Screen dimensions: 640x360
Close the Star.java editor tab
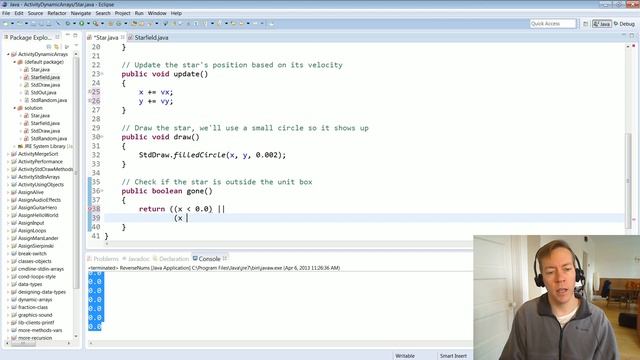(x=122, y=37)
